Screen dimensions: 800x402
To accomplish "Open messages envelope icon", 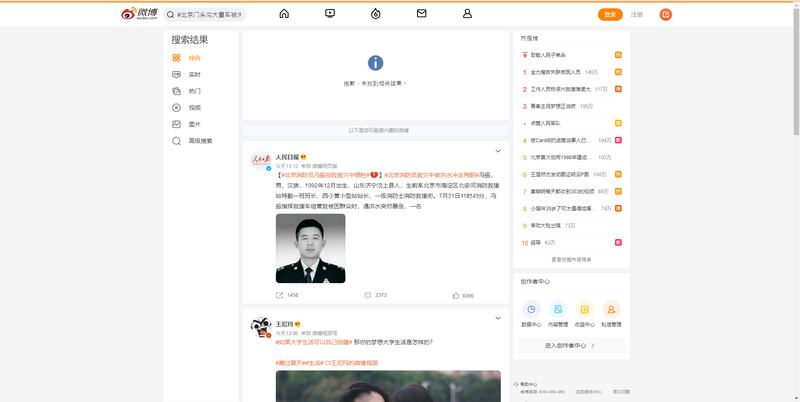I will click(421, 14).
